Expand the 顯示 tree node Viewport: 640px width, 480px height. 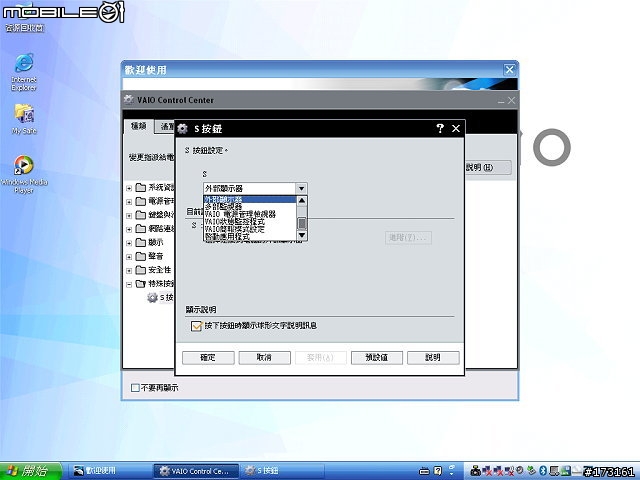pos(129,243)
